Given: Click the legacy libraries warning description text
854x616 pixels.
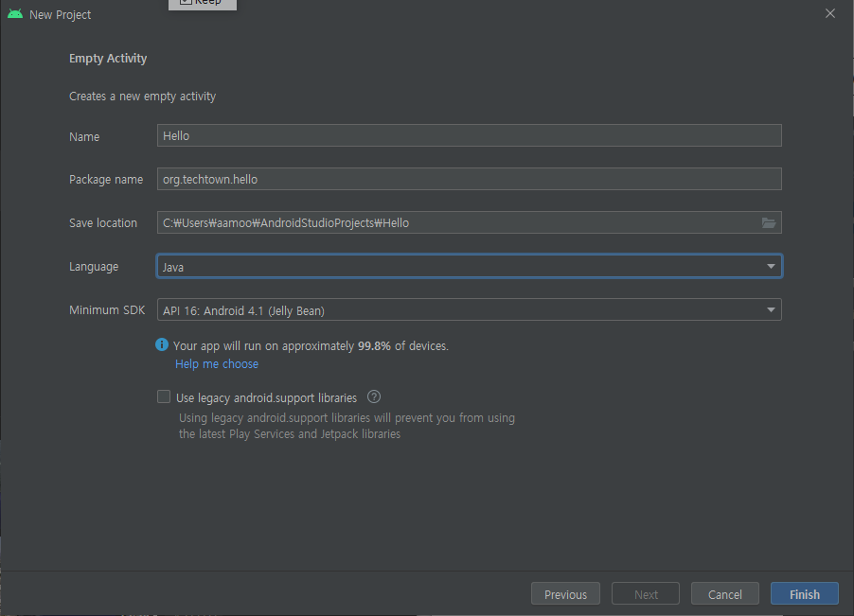Looking at the screenshot, I should [x=347, y=426].
